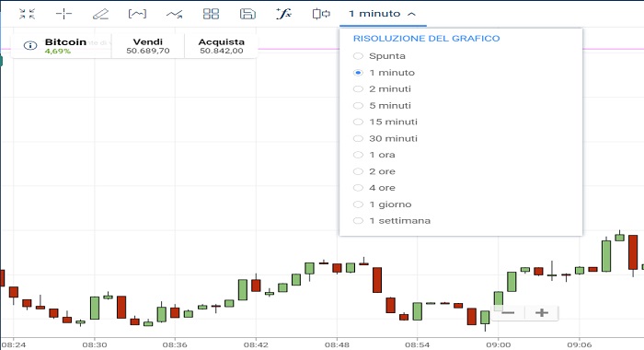Switch chart to 1 settimana
644x350 pixels.
(x=392, y=220)
